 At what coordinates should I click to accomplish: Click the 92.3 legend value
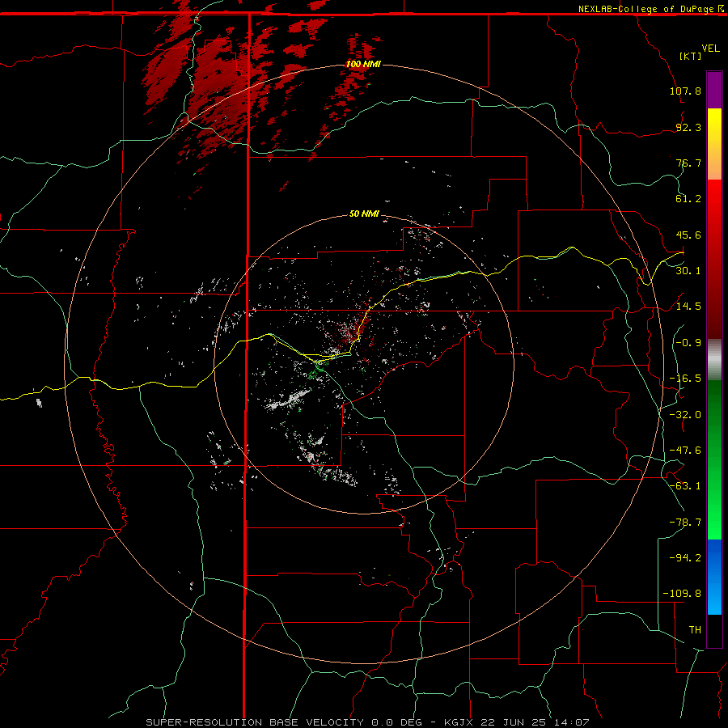[688, 127]
